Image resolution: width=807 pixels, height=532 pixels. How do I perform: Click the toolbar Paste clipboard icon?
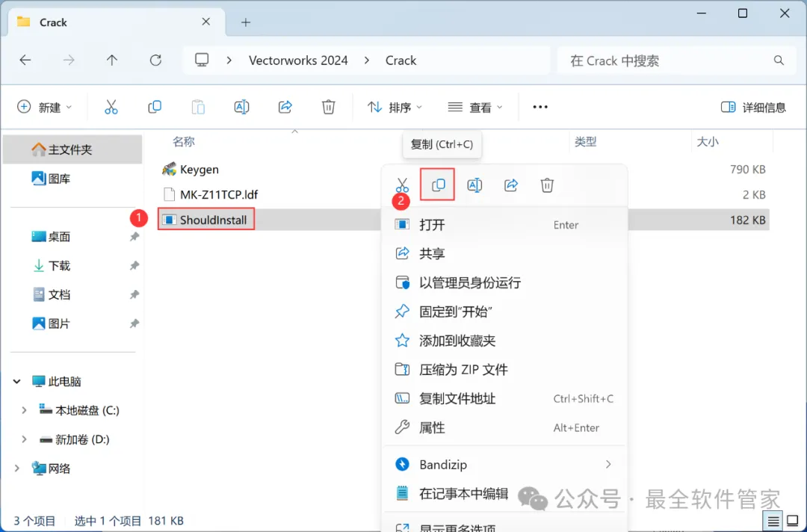coord(198,107)
